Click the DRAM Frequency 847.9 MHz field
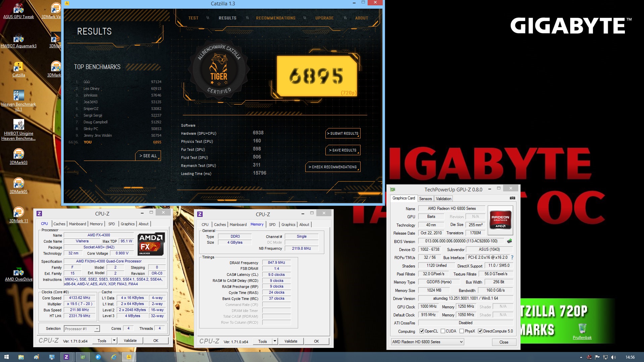644x362 pixels. (276, 263)
